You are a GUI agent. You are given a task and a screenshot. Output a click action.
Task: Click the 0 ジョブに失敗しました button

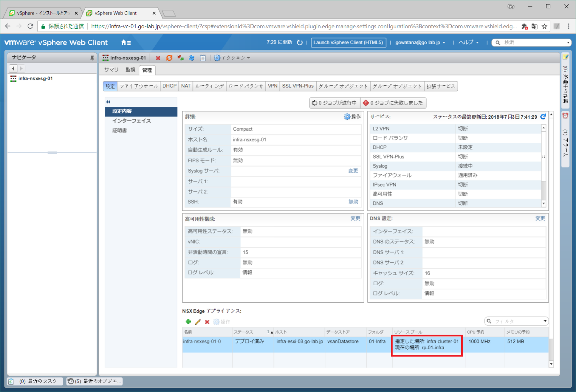pyautogui.click(x=393, y=103)
